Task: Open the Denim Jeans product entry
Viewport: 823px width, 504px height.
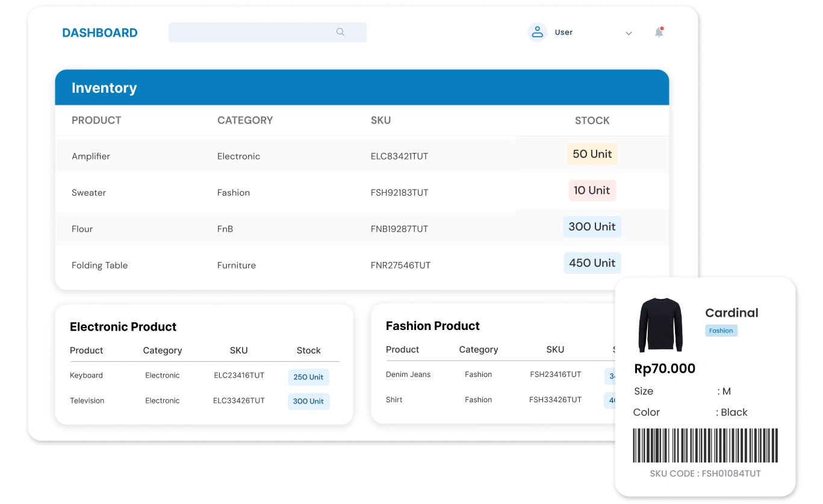Action: click(x=408, y=375)
